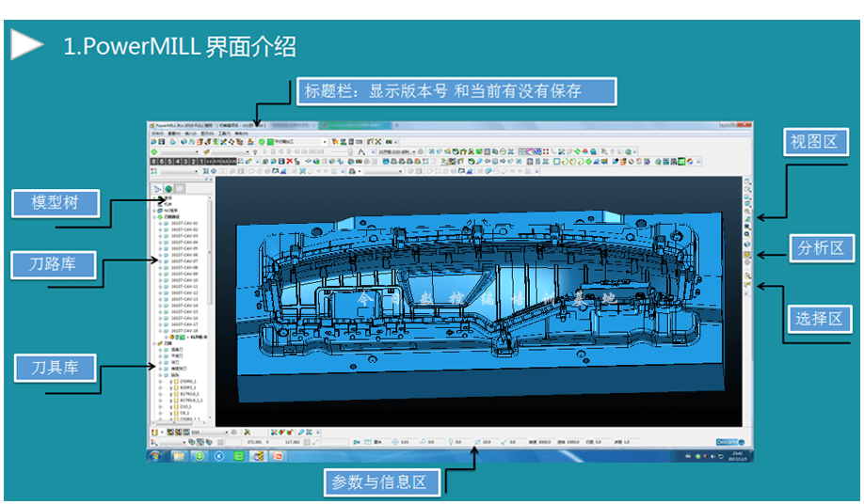
Task: Click the play simulation button
Action: point(265,151)
